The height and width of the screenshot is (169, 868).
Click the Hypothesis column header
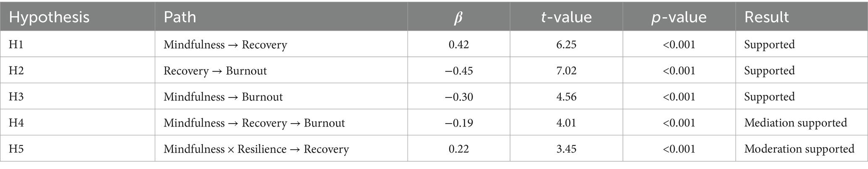point(49,17)
